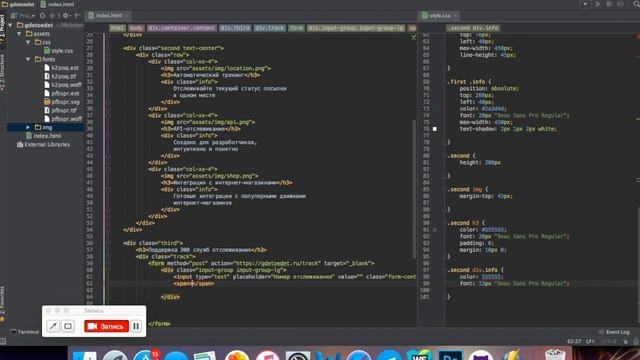Close the index.html editor tab
This screenshot has height=360, width=640.
[127, 16]
